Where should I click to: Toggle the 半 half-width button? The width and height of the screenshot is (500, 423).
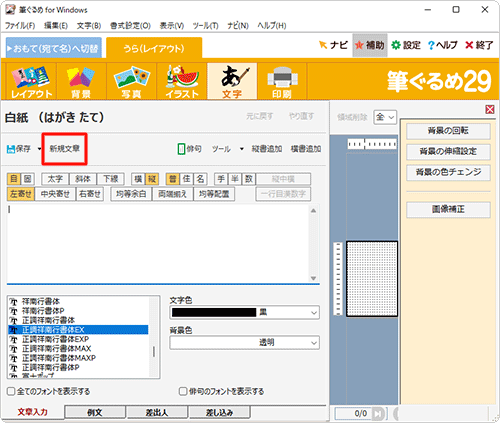[x=235, y=179]
